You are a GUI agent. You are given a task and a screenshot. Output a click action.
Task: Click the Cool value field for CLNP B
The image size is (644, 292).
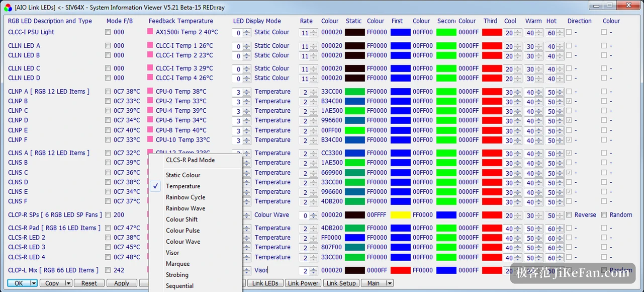(x=509, y=102)
